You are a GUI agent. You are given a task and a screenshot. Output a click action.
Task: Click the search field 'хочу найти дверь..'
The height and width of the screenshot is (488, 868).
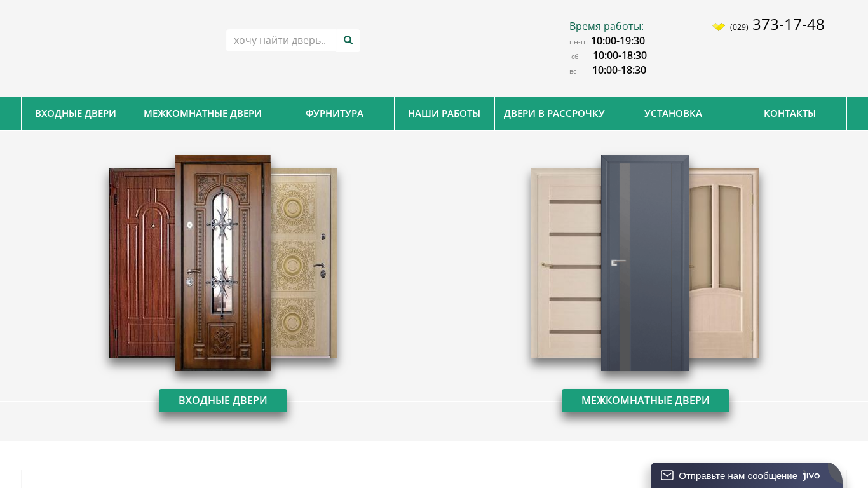(x=281, y=41)
